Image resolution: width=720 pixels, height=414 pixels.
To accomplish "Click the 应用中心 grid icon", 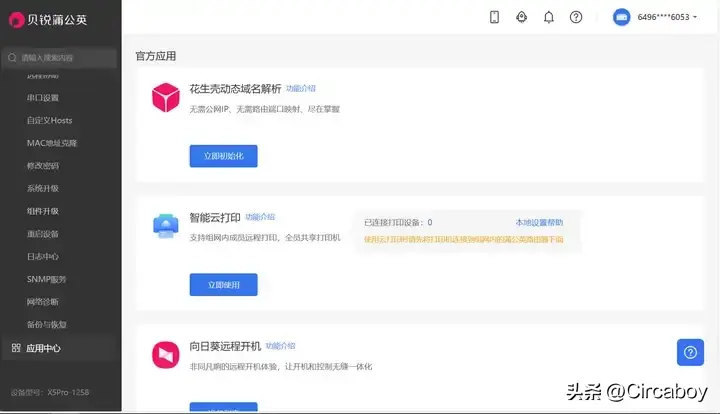I will 16,348.
